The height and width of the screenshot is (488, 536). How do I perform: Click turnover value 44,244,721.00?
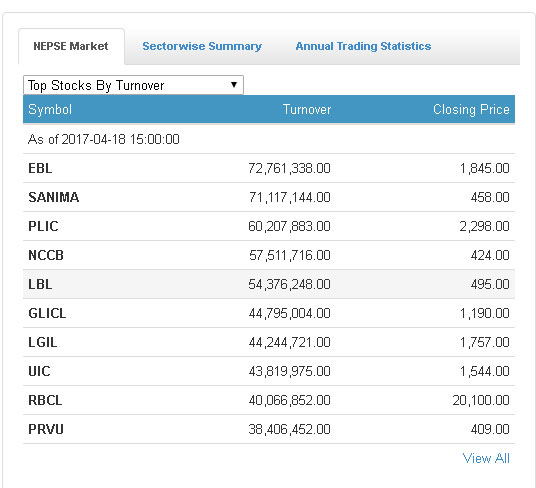(290, 343)
